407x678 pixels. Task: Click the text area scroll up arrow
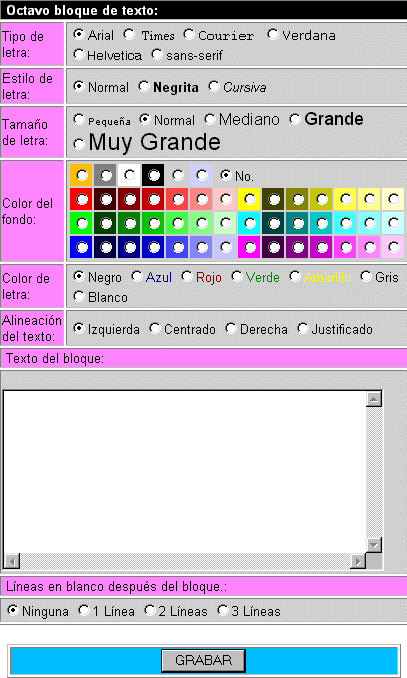[x=374, y=399]
